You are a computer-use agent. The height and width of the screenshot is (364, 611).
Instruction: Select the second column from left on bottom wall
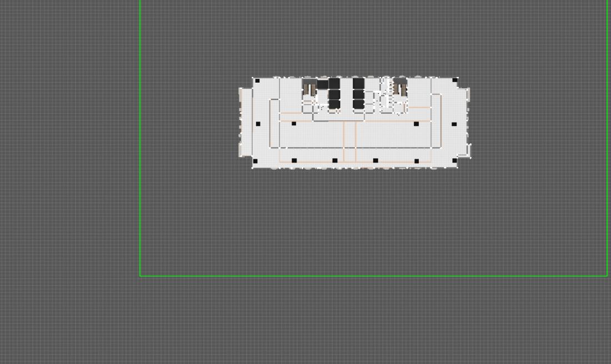(294, 161)
